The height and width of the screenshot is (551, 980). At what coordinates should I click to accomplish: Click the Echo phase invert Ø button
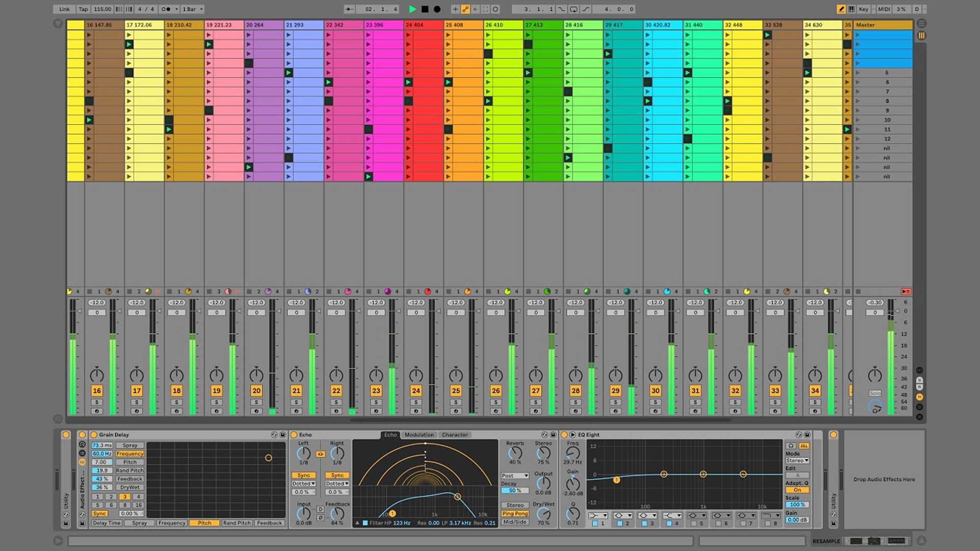pos(320,517)
